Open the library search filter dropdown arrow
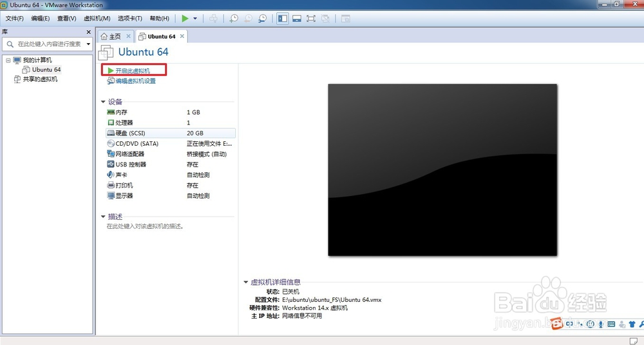Screen dimensions: 644x345 point(88,44)
